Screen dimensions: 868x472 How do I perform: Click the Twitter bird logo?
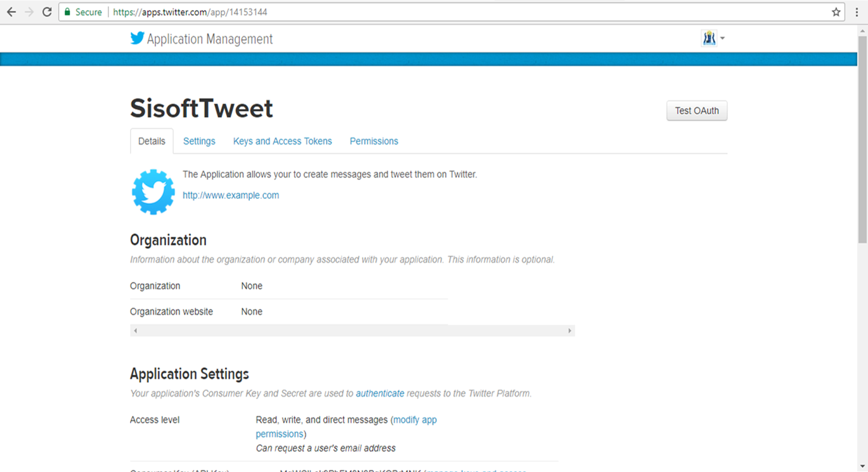[137, 39]
